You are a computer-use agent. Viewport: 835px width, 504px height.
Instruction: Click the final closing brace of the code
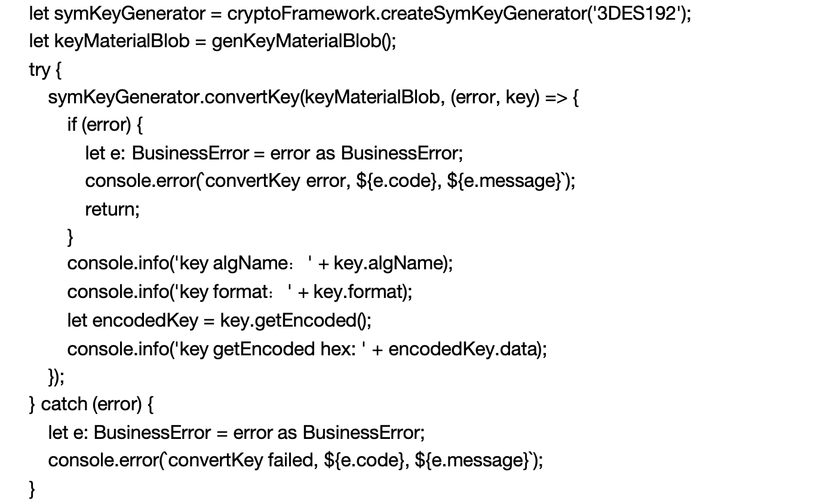coord(32,489)
